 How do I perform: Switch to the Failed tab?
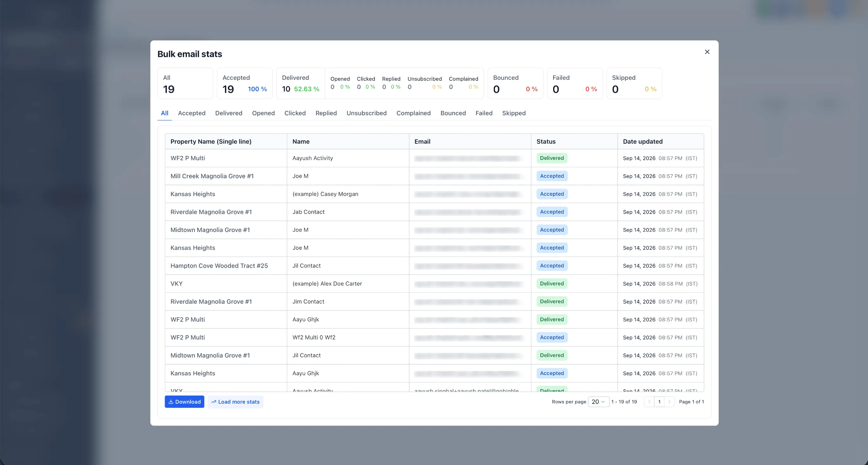[484, 113]
